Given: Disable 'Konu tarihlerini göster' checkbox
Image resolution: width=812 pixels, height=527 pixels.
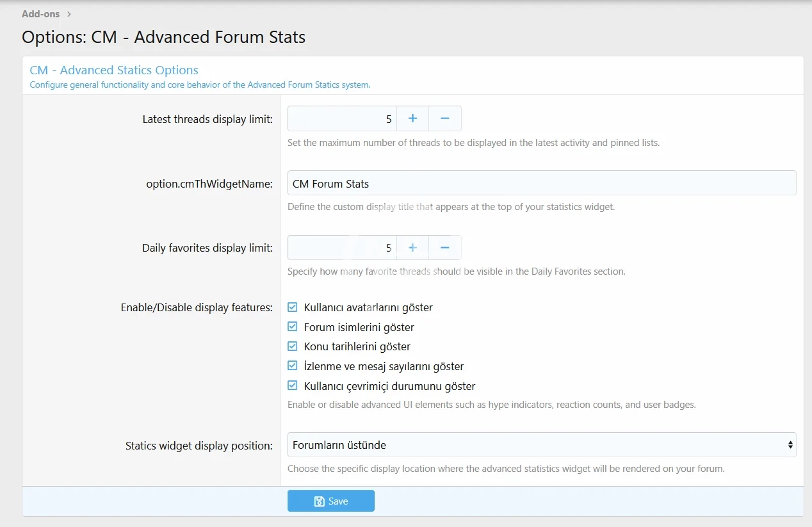Looking at the screenshot, I should [293, 346].
